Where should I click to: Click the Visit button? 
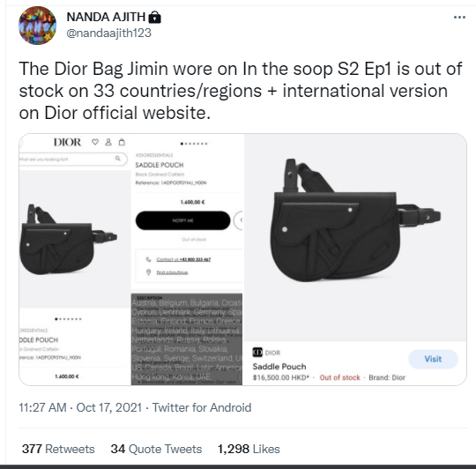(x=433, y=359)
